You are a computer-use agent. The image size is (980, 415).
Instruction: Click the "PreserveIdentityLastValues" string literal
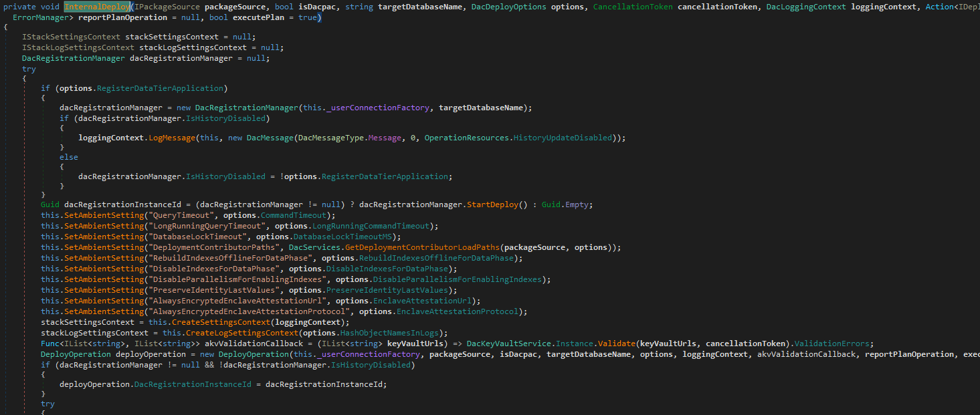click(214, 290)
